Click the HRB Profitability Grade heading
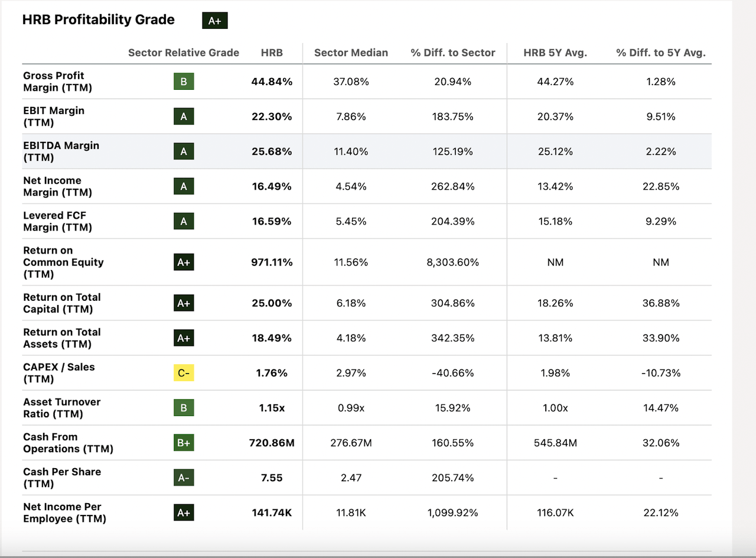Screen dimensions: 756x558 pyautogui.click(x=99, y=20)
